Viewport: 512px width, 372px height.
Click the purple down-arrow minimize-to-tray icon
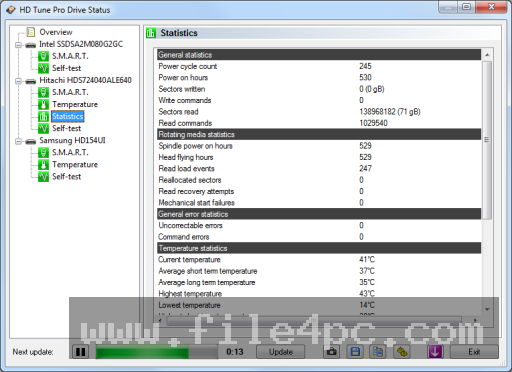click(435, 352)
